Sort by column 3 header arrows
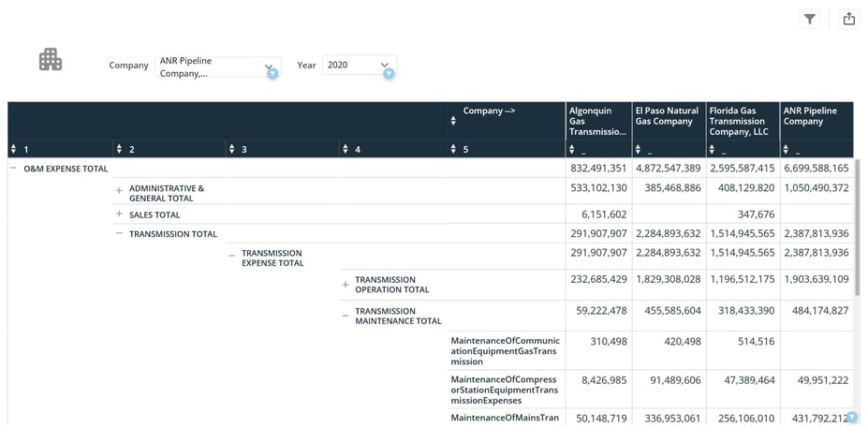 click(x=232, y=149)
